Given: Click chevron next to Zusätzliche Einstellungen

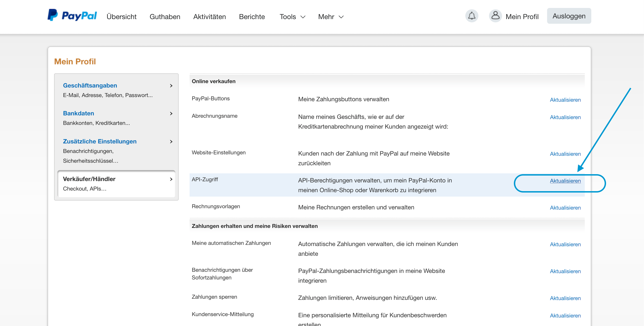Looking at the screenshot, I should coord(171,142).
